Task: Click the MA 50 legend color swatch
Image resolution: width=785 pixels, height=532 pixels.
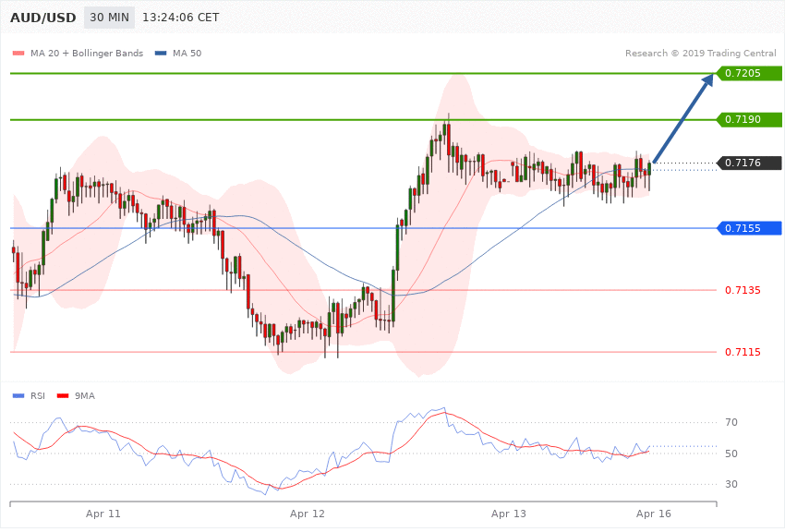Action: [161, 54]
